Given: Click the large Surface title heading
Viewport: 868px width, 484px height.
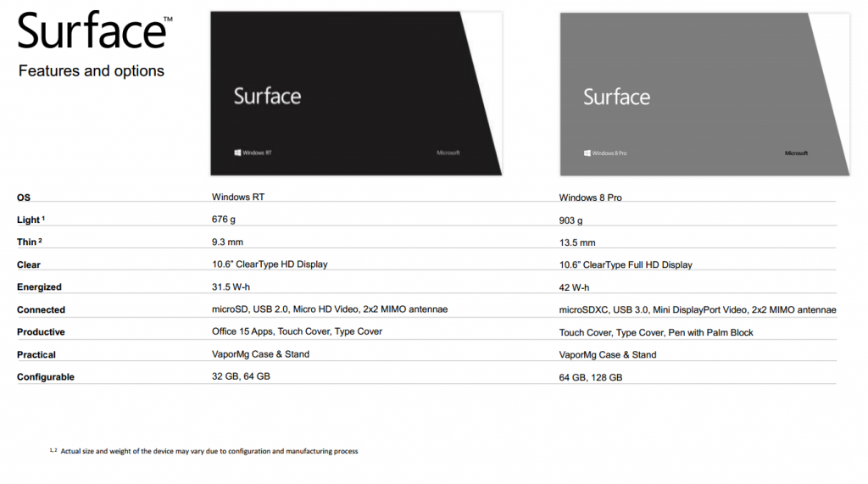Looking at the screenshot, I should [92, 32].
